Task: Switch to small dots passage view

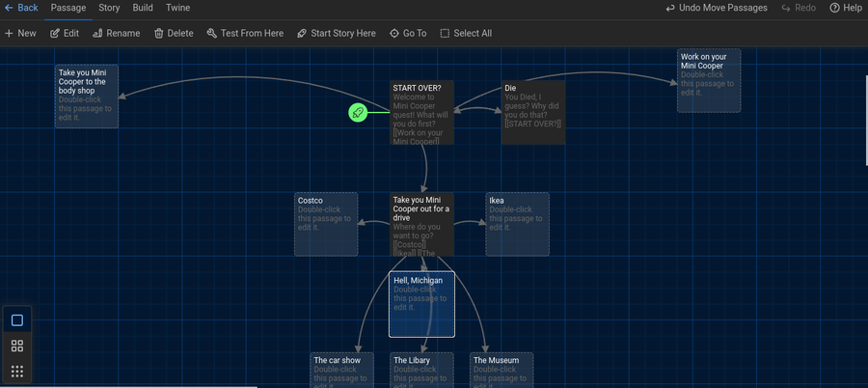Action: 17,371
